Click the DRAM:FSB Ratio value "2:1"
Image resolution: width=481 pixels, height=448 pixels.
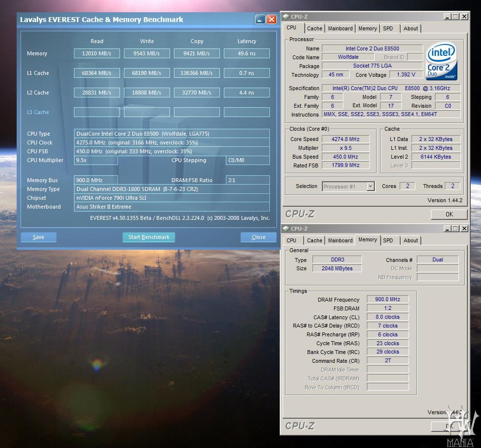coord(247,180)
